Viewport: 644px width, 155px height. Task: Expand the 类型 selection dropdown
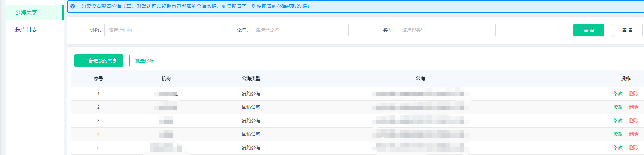click(x=446, y=30)
